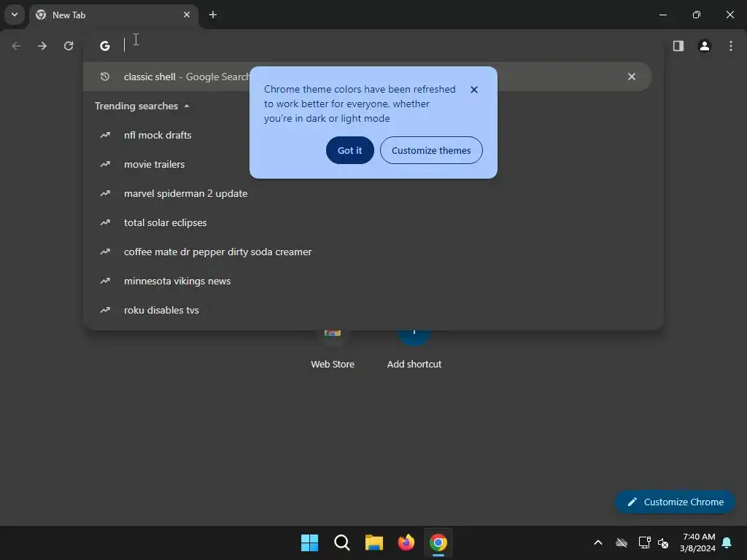747x560 pixels.
Task: Select the New Tab browser tab
Action: [x=113, y=15]
